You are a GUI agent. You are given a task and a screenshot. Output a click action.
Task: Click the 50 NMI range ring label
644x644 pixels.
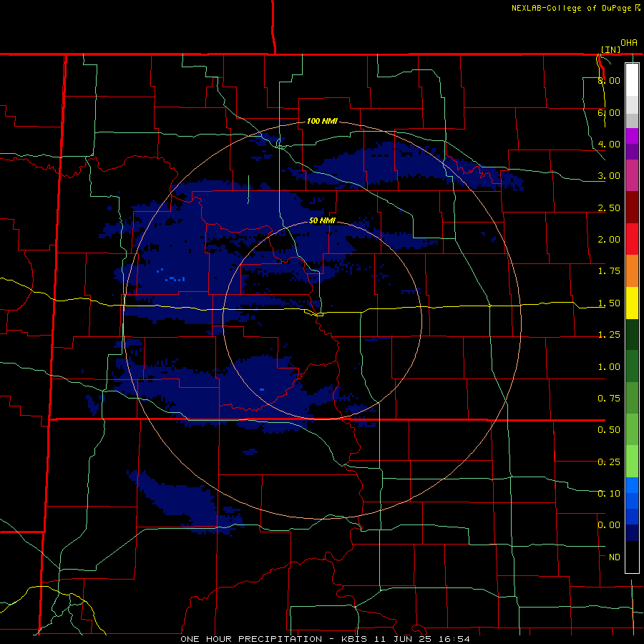322,220
